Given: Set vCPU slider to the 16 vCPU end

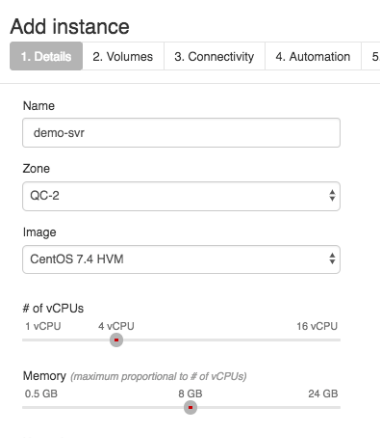Looking at the screenshot, I should pyautogui.click(x=339, y=340).
